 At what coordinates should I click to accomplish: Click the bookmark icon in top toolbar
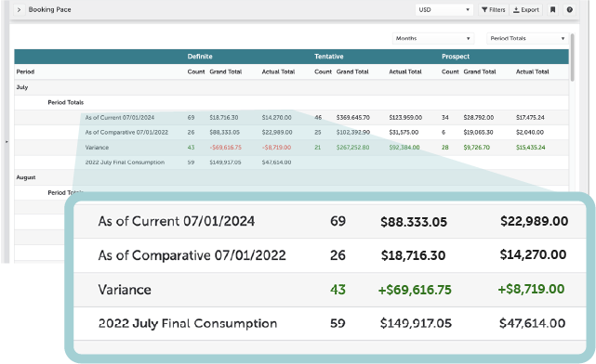552,10
